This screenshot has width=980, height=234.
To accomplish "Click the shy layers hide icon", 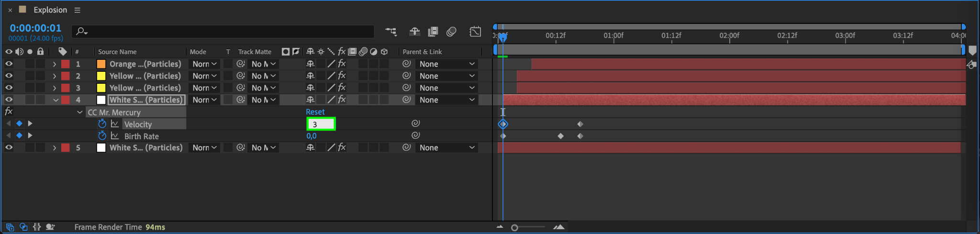I will point(414,32).
